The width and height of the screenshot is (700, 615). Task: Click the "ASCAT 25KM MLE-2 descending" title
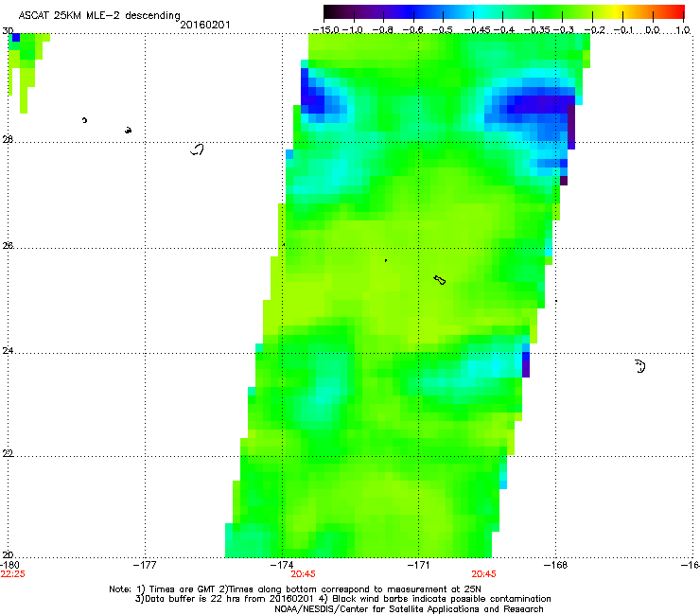(x=99, y=15)
